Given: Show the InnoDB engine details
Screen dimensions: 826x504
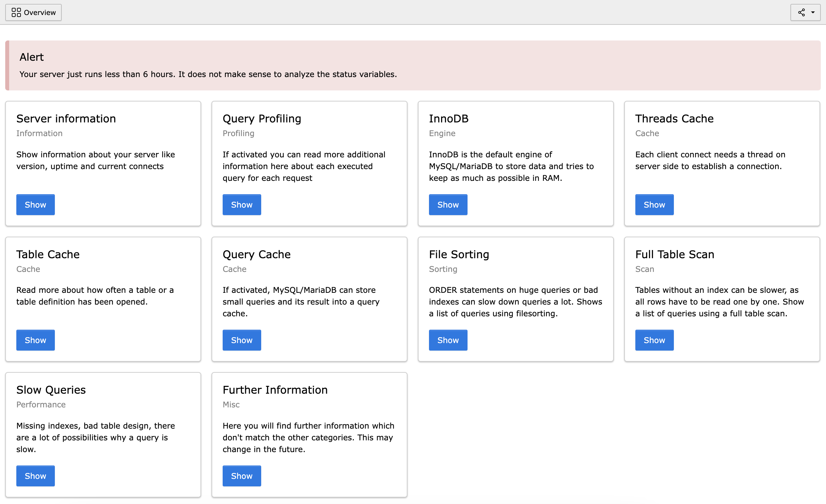Looking at the screenshot, I should click(448, 204).
